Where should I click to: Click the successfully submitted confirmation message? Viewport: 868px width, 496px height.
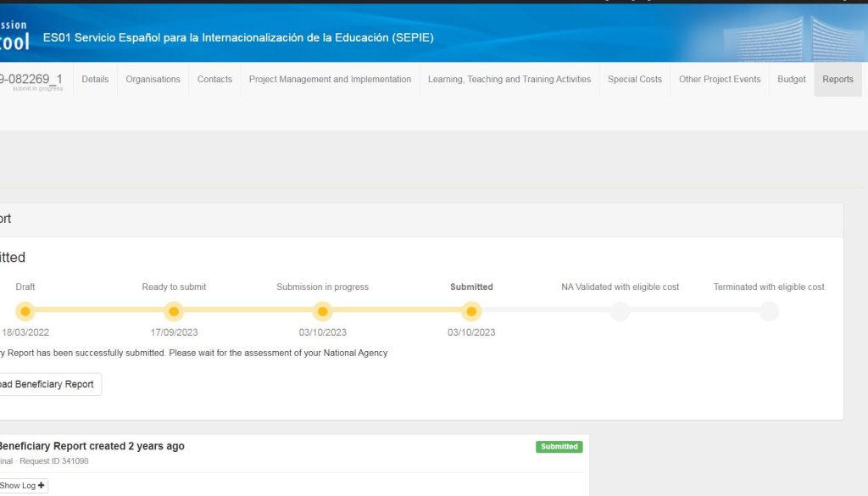coord(194,354)
